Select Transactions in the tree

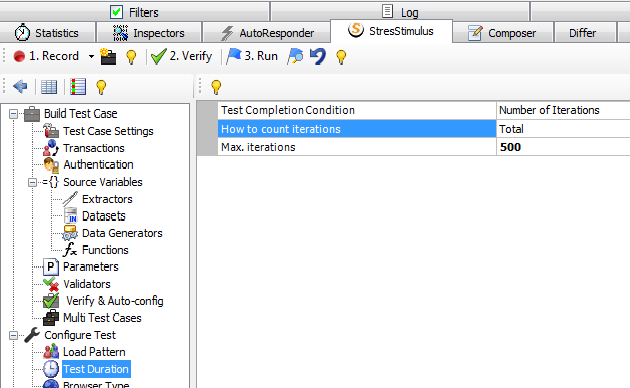[94, 148]
